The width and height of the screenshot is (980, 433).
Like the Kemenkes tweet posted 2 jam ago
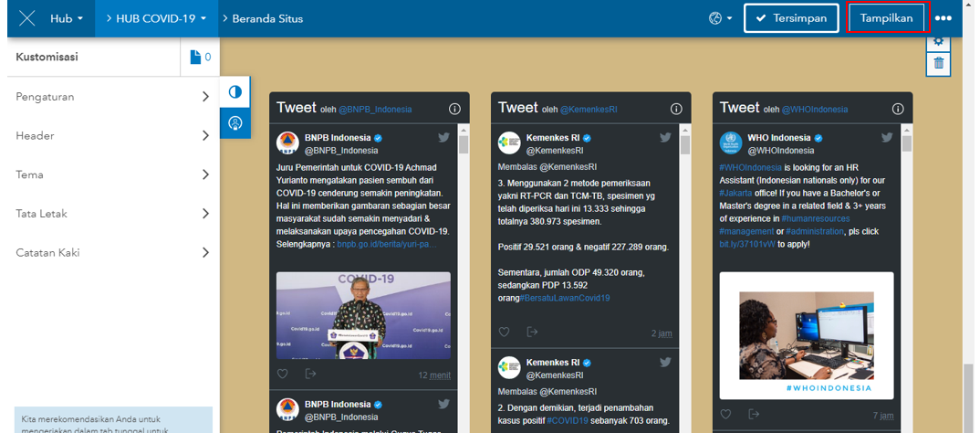(x=504, y=332)
